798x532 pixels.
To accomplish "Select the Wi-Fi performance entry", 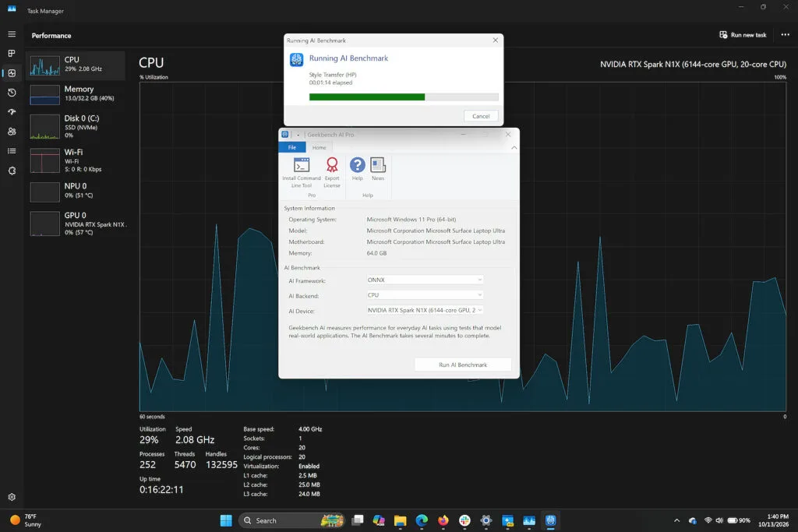I will (x=76, y=160).
